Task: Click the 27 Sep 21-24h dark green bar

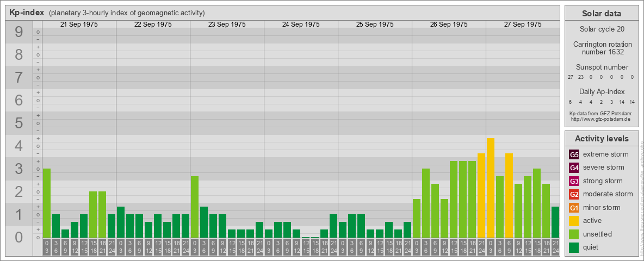Action: (555, 222)
